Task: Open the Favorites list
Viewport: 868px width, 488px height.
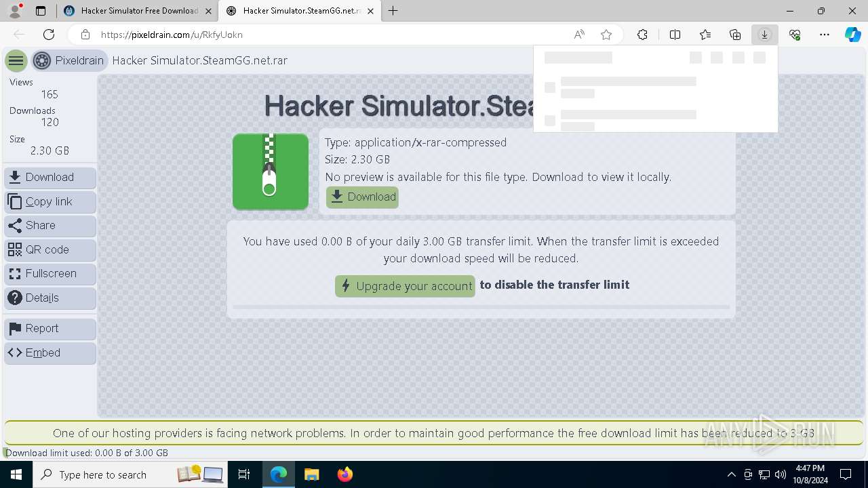Action: [705, 35]
